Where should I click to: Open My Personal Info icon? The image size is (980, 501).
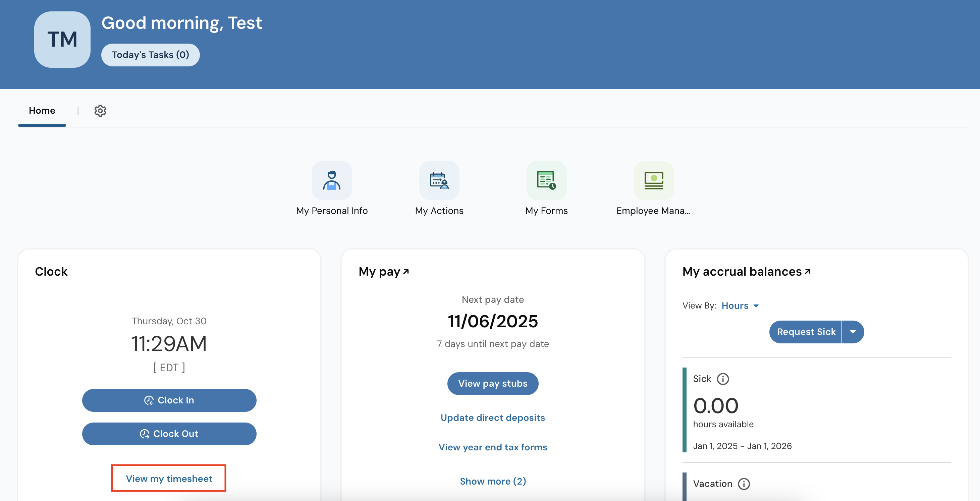point(332,181)
